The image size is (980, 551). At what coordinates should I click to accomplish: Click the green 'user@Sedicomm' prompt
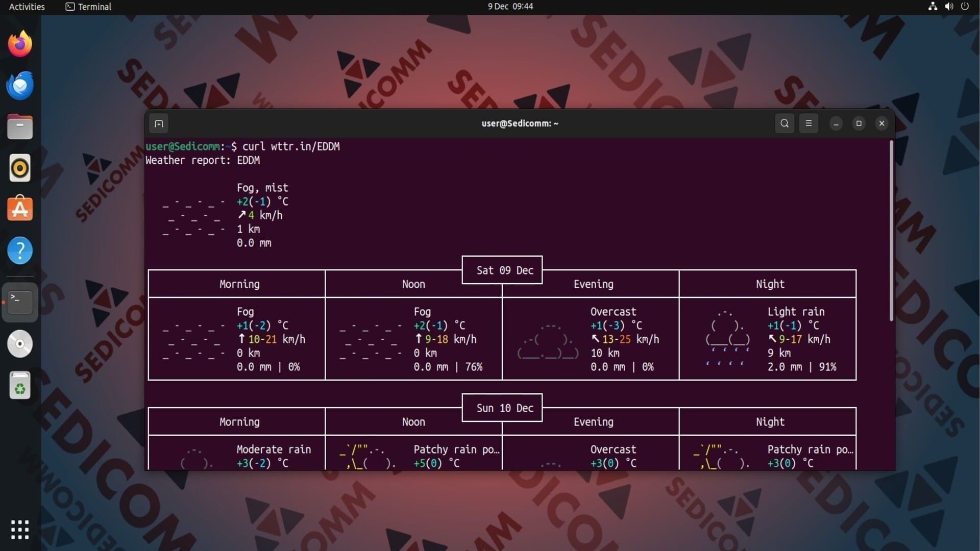[x=182, y=146]
